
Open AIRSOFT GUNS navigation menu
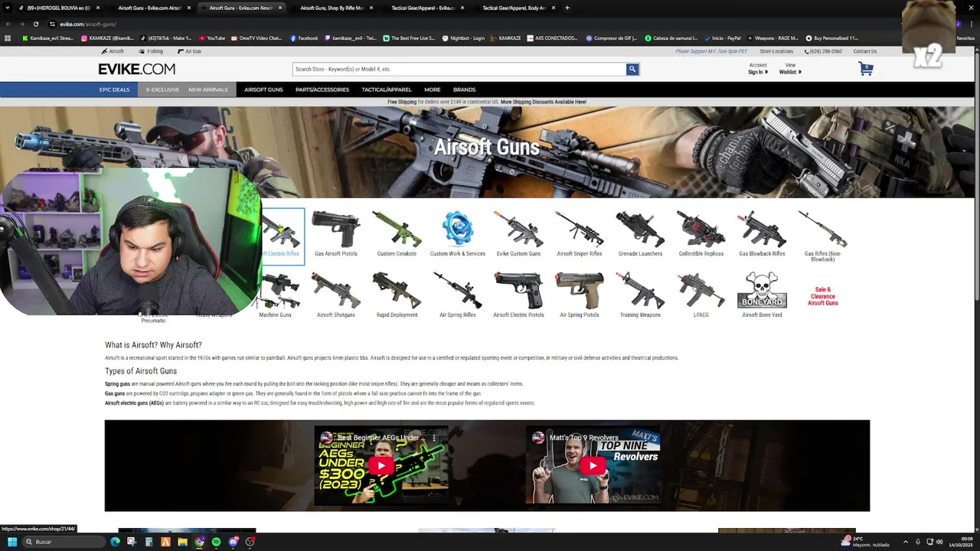click(263, 90)
